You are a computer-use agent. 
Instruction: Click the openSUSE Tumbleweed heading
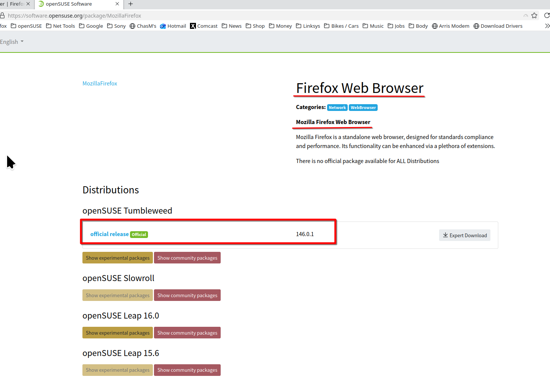pos(127,211)
